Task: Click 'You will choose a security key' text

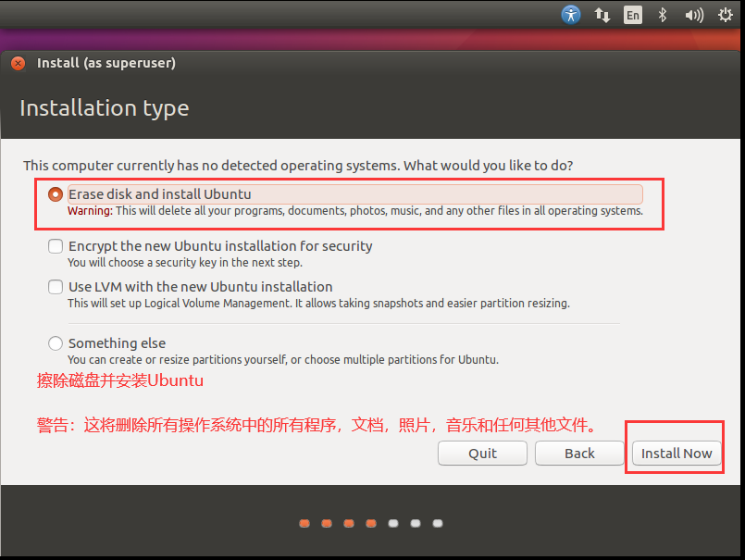Action: [185, 262]
